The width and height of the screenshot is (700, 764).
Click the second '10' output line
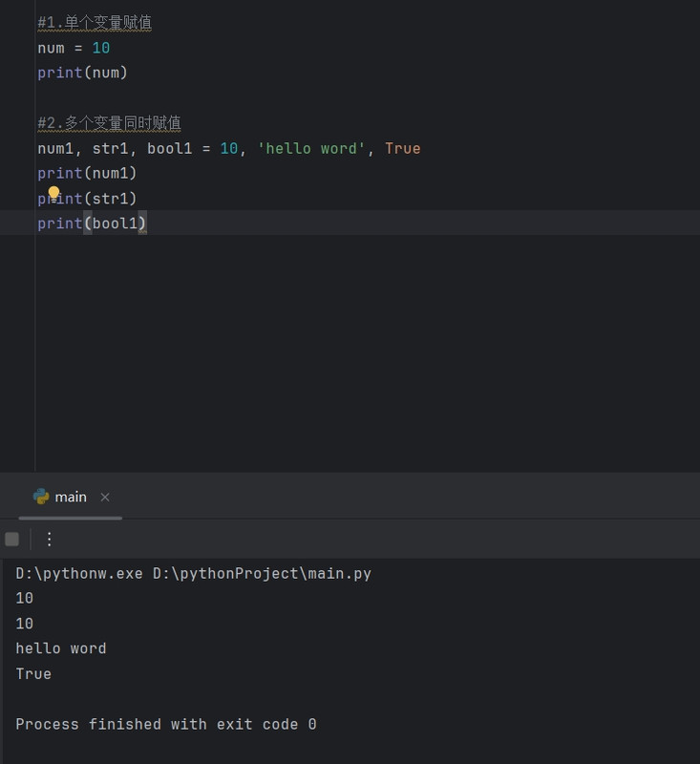coord(25,624)
